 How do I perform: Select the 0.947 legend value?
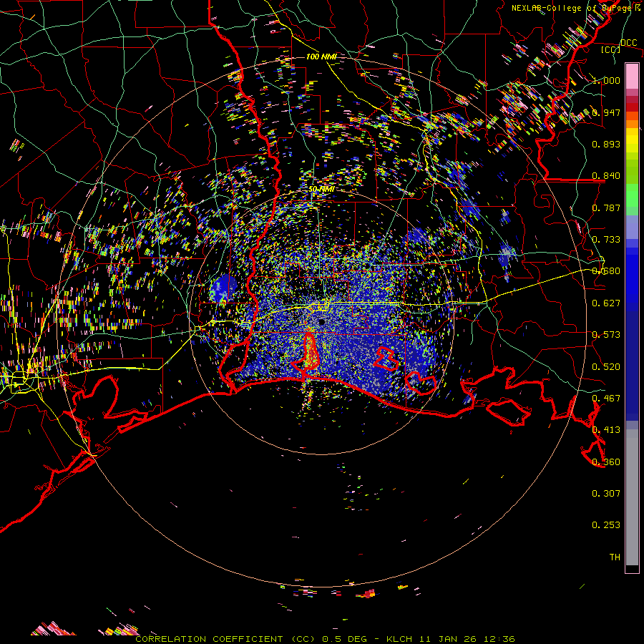(x=606, y=112)
